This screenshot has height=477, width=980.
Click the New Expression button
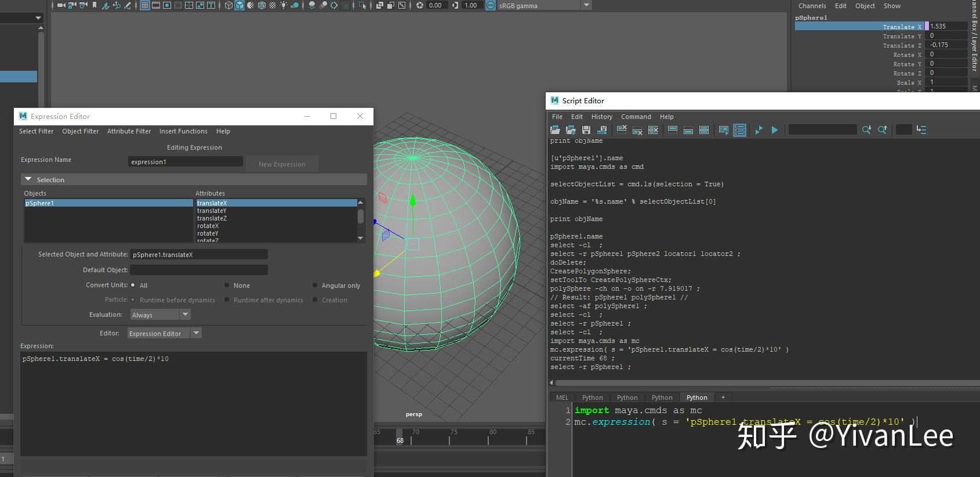[x=282, y=164]
